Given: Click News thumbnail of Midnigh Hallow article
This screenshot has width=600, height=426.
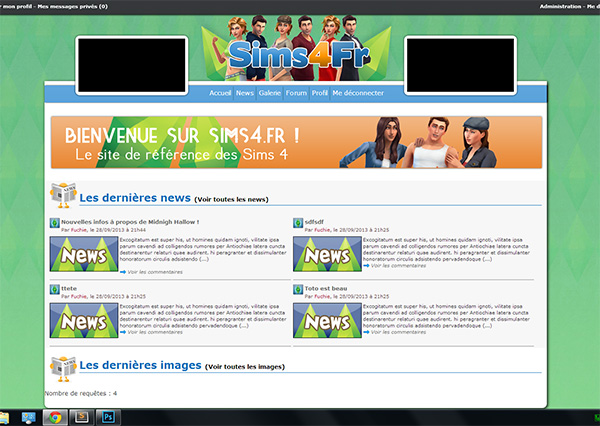Looking at the screenshot, I should [x=84, y=254].
